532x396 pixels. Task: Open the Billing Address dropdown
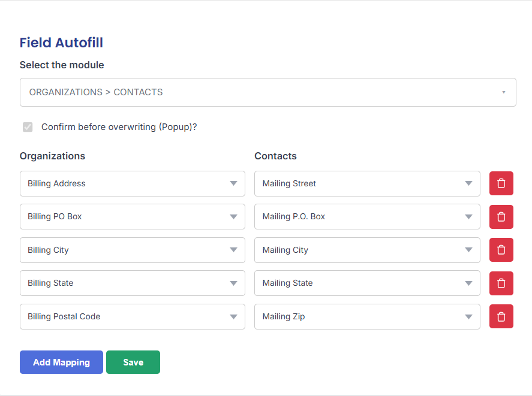point(133,183)
